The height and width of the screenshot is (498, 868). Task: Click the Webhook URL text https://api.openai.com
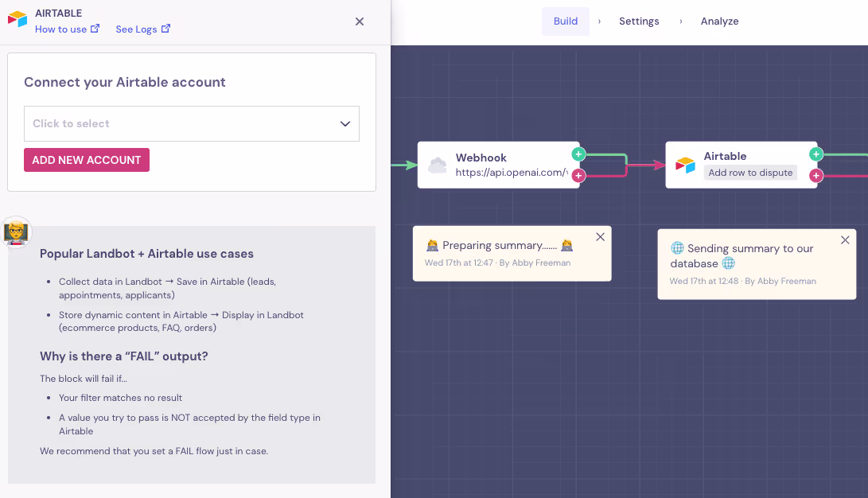[512, 173]
